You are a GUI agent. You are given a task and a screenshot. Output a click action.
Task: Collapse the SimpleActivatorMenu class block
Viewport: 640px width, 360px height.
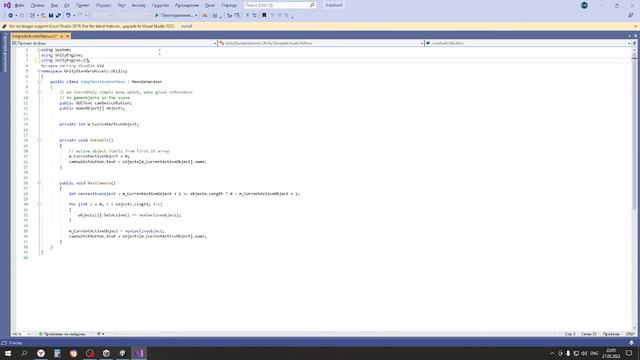39,82
